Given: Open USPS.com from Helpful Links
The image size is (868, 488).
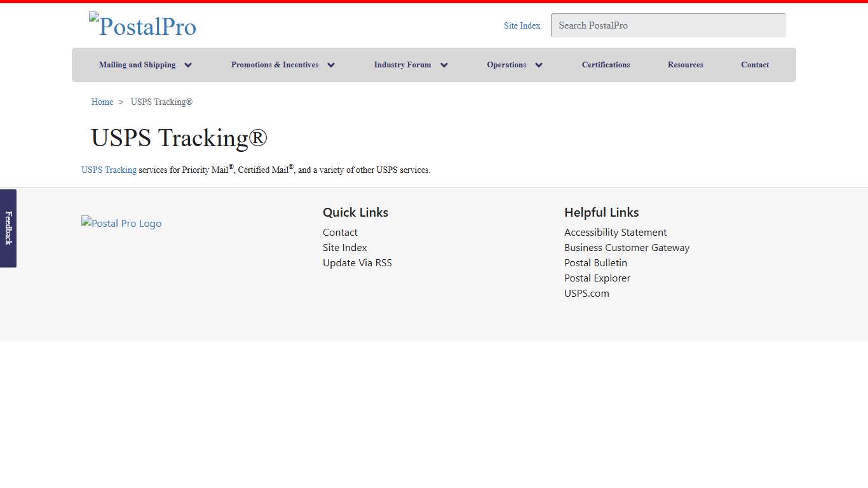Looking at the screenshot, I should (x=587, y=293).
